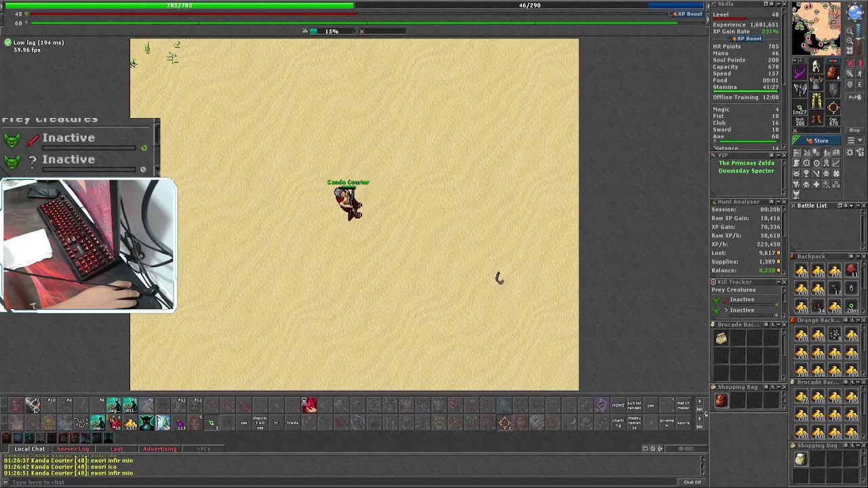Select the ring slot showing 1m27 timer
Screen dimensions: 868x488
800,107
